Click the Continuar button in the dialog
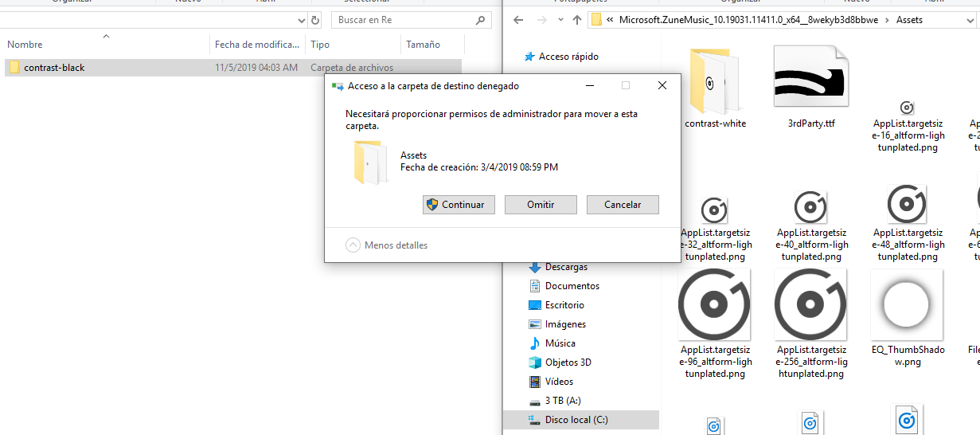Viewport: 980px width, 435px height. 459,205
